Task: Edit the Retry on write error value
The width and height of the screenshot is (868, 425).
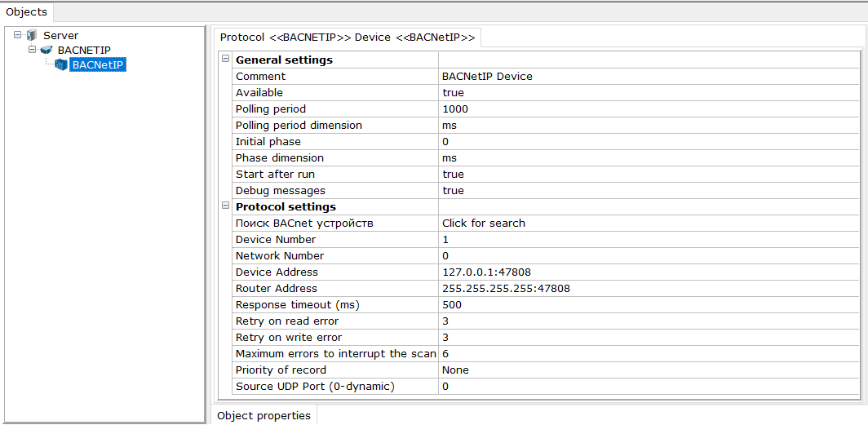Action: click(x=649, y=338)
